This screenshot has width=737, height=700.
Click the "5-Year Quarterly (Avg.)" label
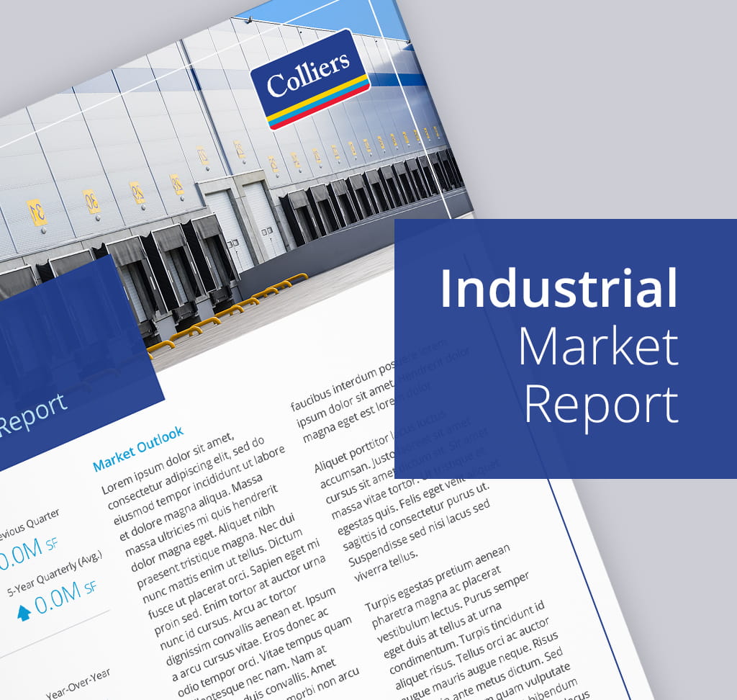(x=55, y=572)
